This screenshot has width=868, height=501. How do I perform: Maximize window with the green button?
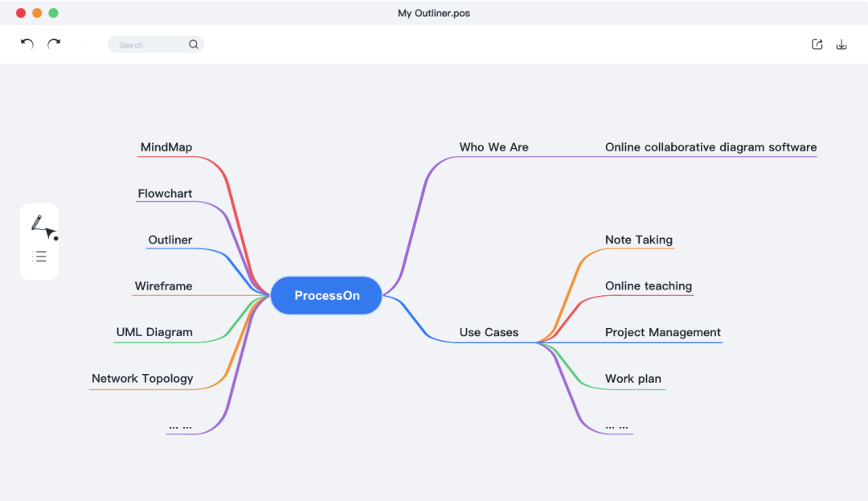53,13
